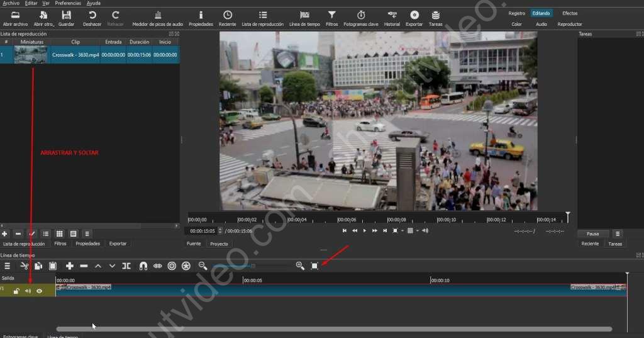Switch to the Proyecto tab

pos(219,244)
